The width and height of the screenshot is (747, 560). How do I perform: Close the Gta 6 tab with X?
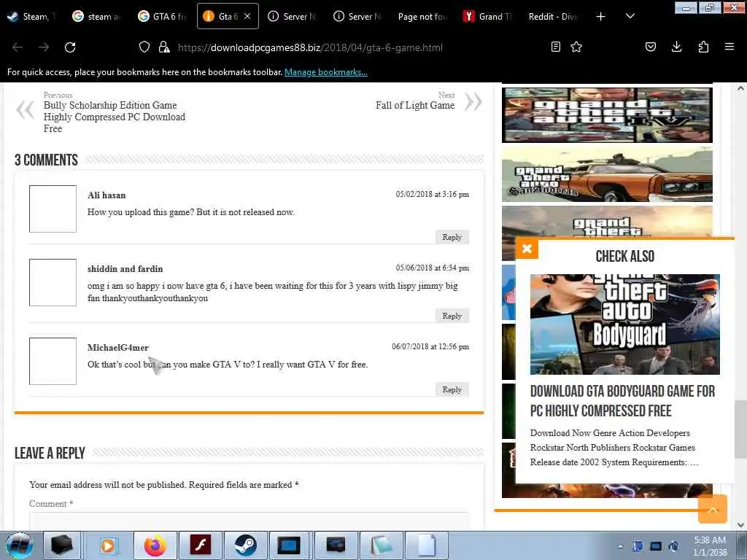point(247,16)
